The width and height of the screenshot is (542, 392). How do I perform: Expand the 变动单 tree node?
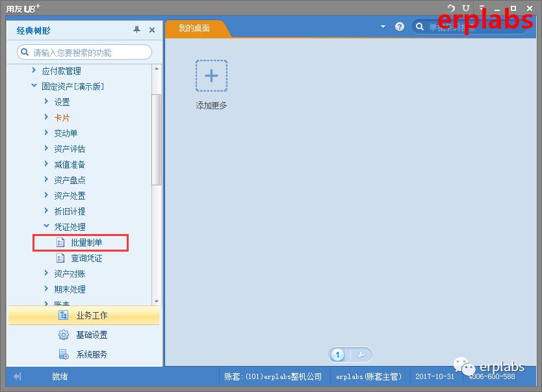coord(46,133)
